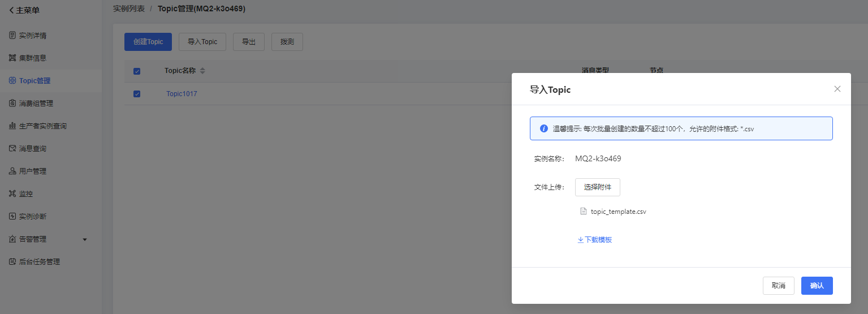Click the 用户管理 person icon
Image resolution: width=868 pixels, height=314 pixels.
click(12, 171)
